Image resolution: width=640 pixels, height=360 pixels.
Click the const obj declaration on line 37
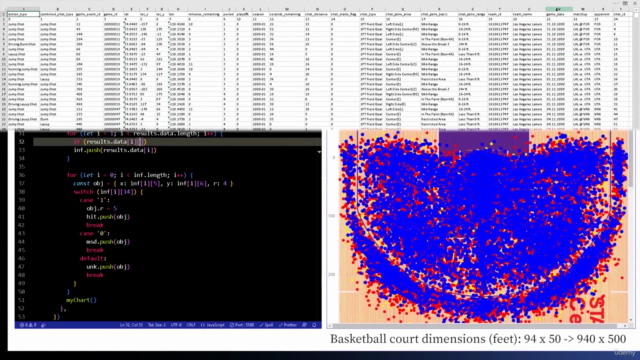click(x=153, y=183)
